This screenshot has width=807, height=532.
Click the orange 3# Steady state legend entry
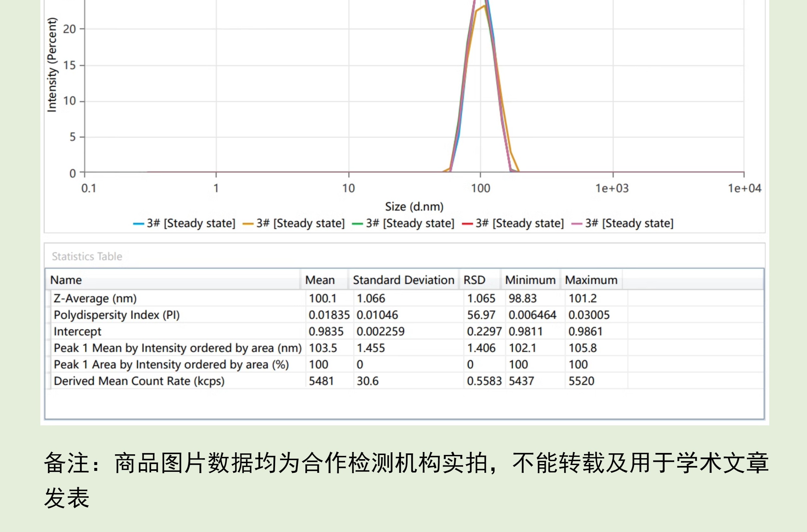pyautogui.click(x=300, y=223)
